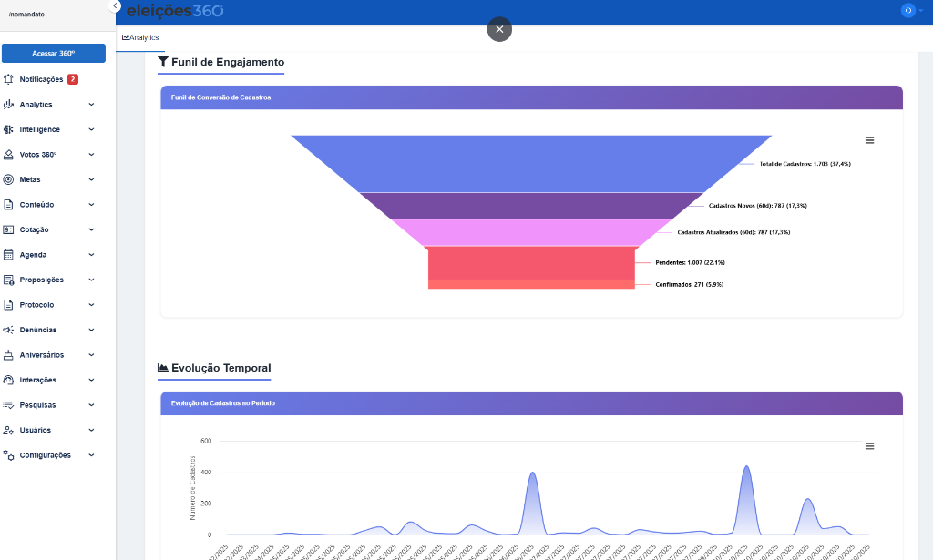The image size is (933, 560).
Task: Expand the Proposições menu section
Action: (x=90, y=280)
